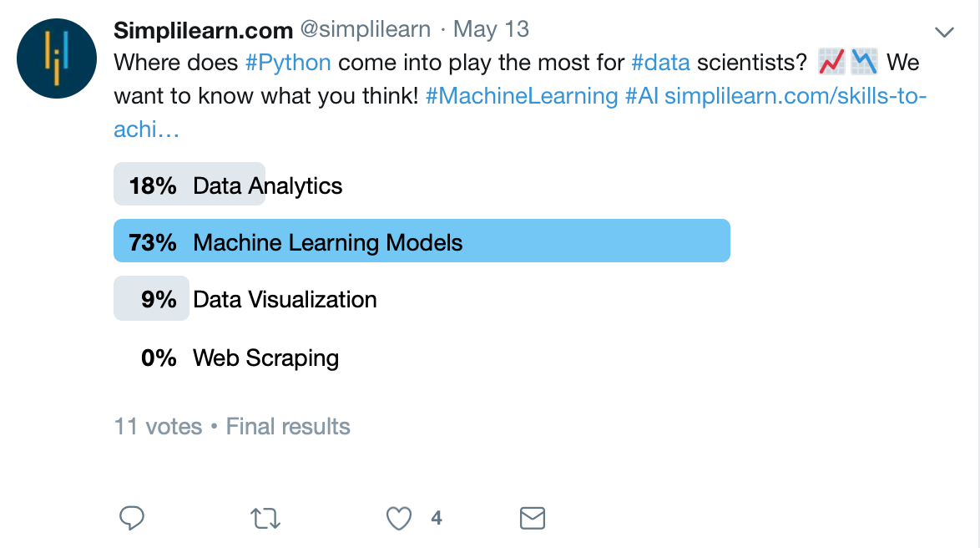
Task: Click the @simplilearn handle
Action: click(365, 30)
